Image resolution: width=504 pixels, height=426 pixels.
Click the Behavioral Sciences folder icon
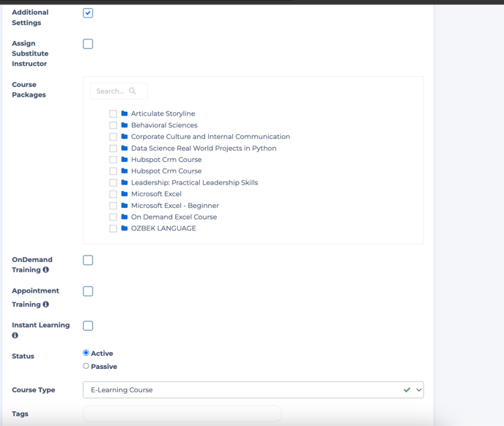pyautogui.click(x=125, y=125)
